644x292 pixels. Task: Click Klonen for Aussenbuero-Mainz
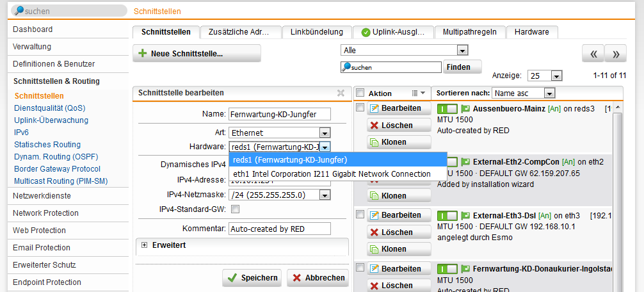coord(399,142)
